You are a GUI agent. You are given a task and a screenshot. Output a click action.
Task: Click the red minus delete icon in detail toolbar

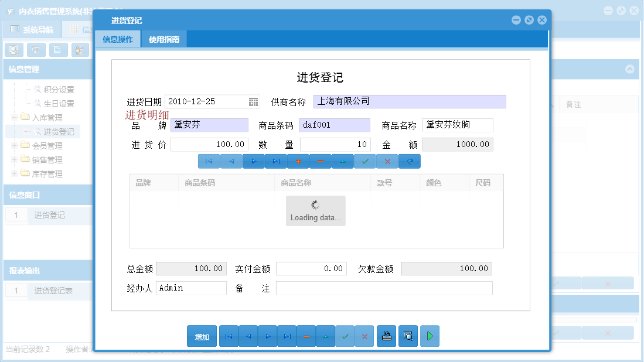[321, 161]
